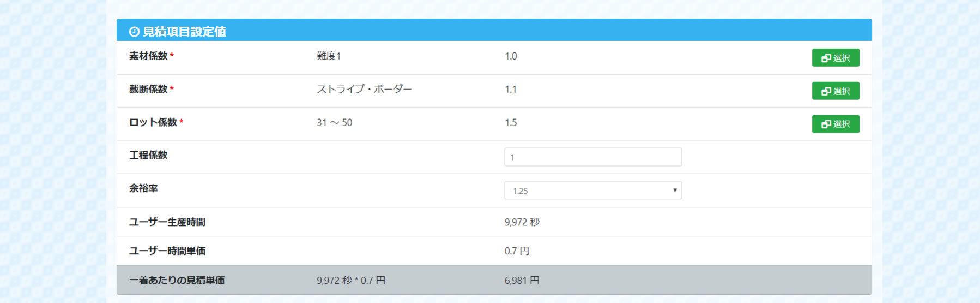
Task: Focus the 工程係数 input field
Action: click(x=592, y=157)
